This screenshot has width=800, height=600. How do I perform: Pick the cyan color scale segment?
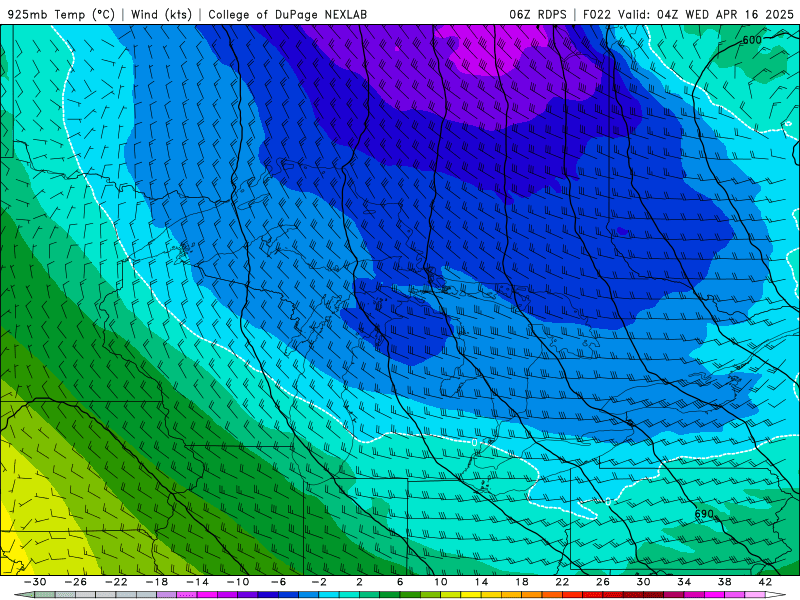[x=329, y=594]
